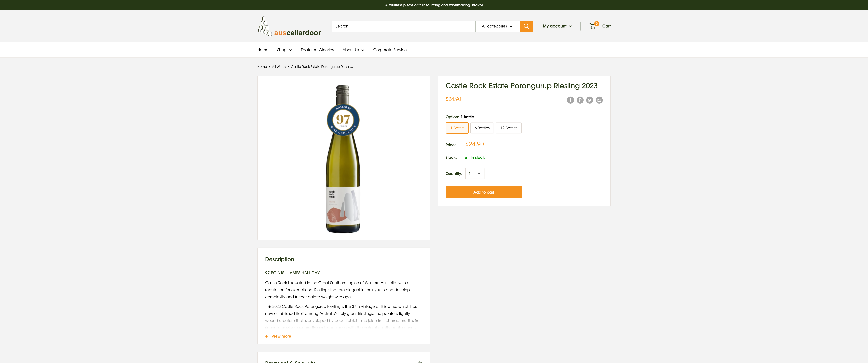Pin this product to Pinterest
Screen dimensions: 868x363
coord(580,100)
